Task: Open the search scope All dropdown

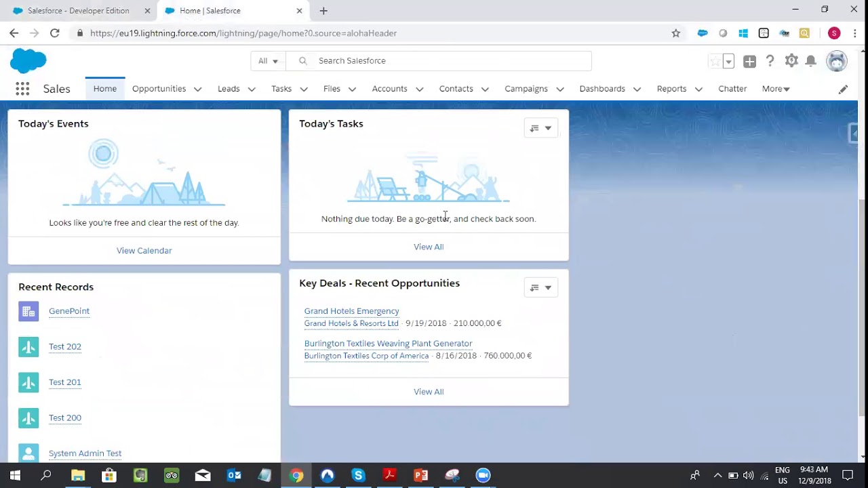Action: click(269, 61)
